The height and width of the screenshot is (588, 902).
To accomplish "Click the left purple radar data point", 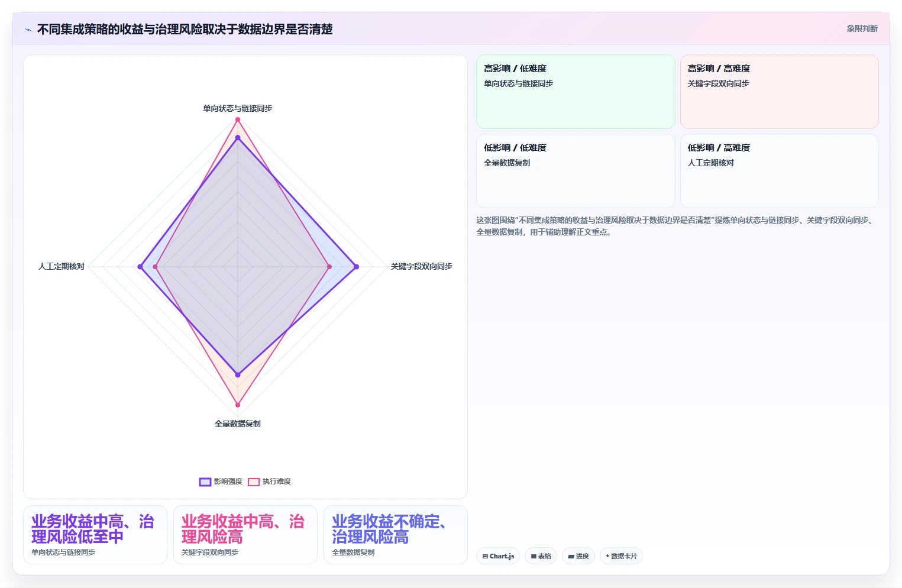I will point(140,267).
